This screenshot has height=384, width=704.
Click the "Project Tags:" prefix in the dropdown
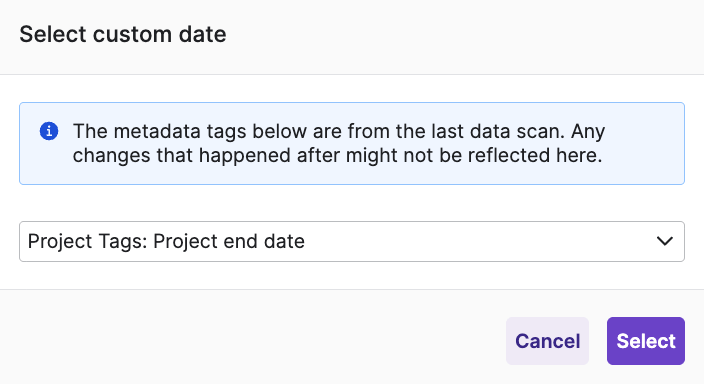tap(88, 241)
